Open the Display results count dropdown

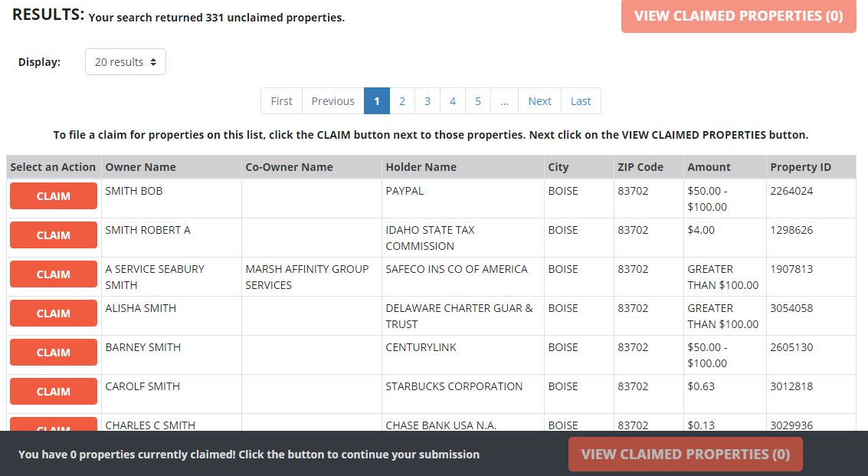click(125, 61)
